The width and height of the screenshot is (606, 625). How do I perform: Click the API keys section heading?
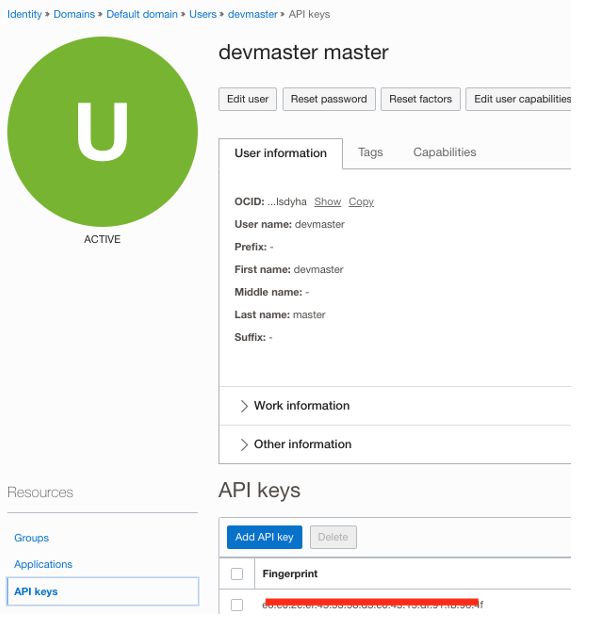(259, 491)
